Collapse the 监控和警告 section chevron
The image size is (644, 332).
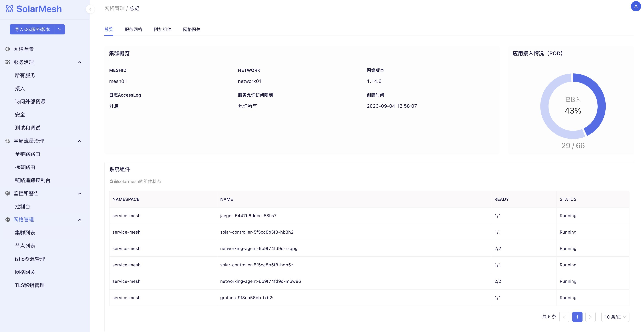[80, 194]
